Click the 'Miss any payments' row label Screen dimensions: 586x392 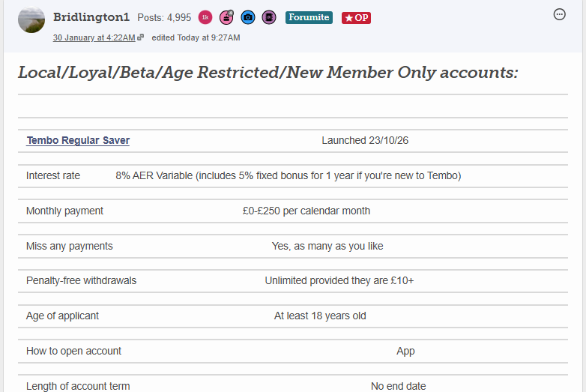click(x=70, y=246)
